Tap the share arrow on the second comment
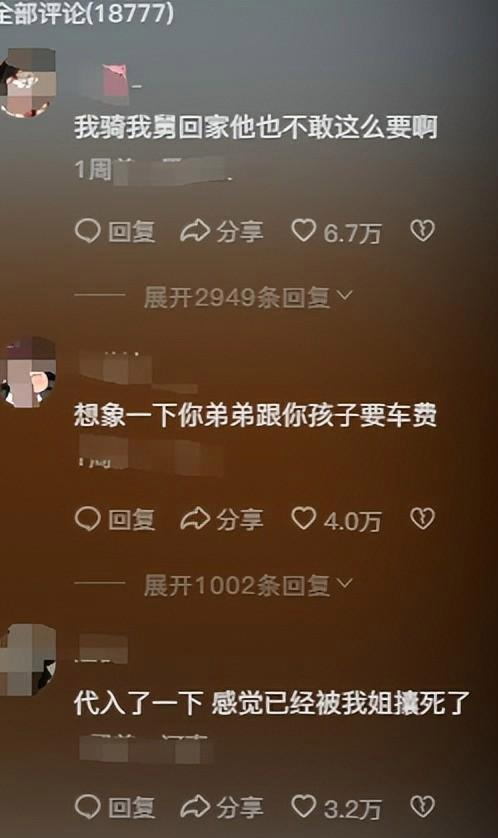Screen dimensions: 498x838 [194, 519]
